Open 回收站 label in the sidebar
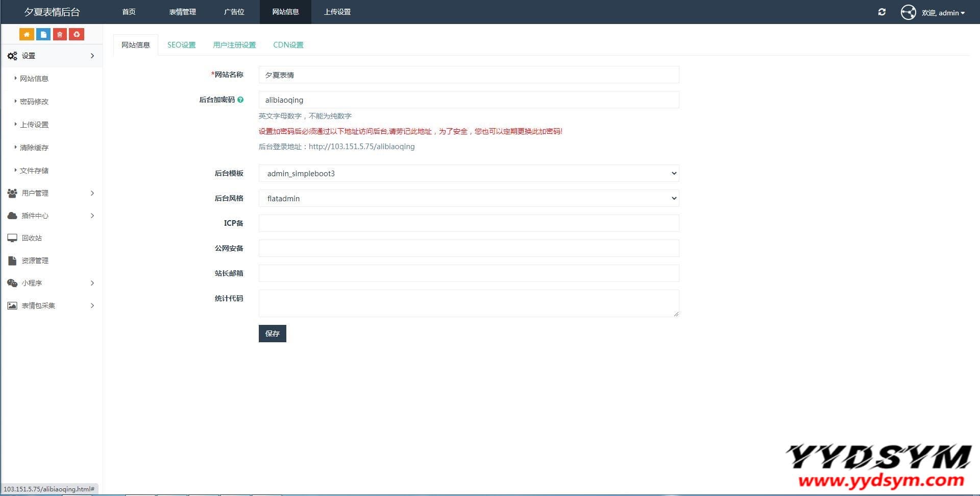This screenshot has width=980, height=496. pyautogui.click(x=32, y=238)
